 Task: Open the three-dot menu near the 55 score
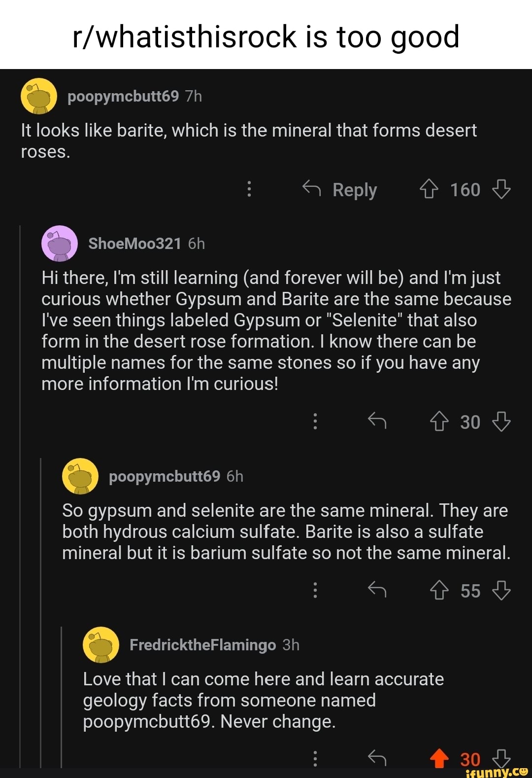(315, 590)
